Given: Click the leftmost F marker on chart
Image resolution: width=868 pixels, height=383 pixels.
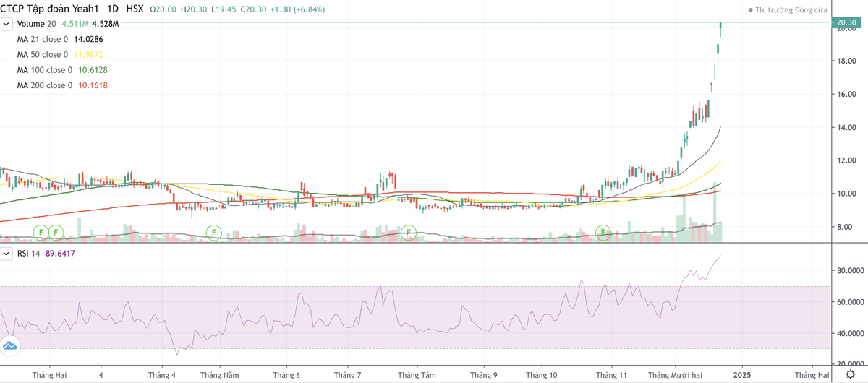Looking at the screenshot, I should pyautogui.click(x=41, y=232).
